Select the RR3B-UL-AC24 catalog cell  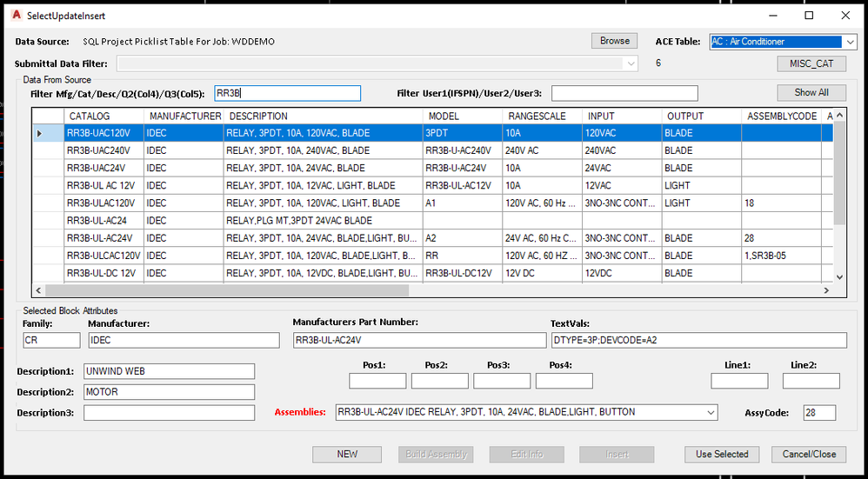[x=104, y=221]
